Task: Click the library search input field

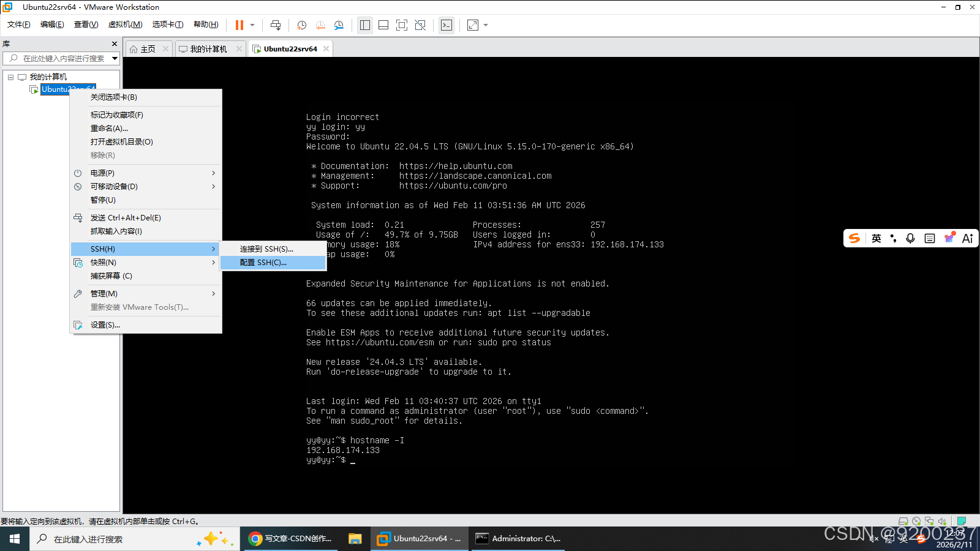Action: pyautogui.click(x=57, y=58)
